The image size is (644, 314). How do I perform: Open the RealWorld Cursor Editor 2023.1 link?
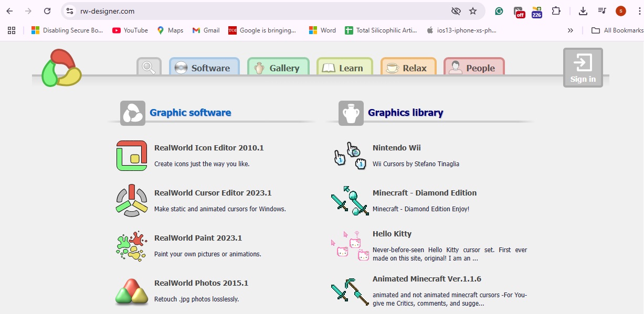[x=213, y=193]
